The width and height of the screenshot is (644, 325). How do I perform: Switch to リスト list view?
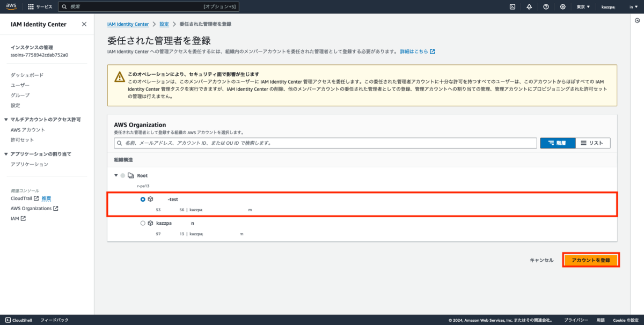[592, 143]
